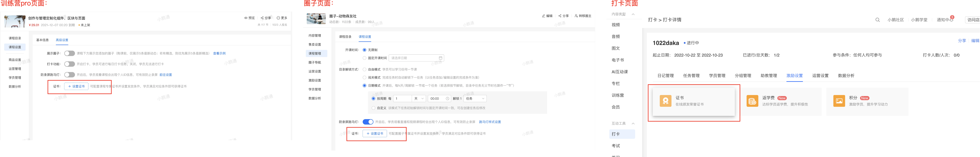Switch to 基本信息 tab
This screenshot has height=157, width=980.
click(x=42, y=40)
